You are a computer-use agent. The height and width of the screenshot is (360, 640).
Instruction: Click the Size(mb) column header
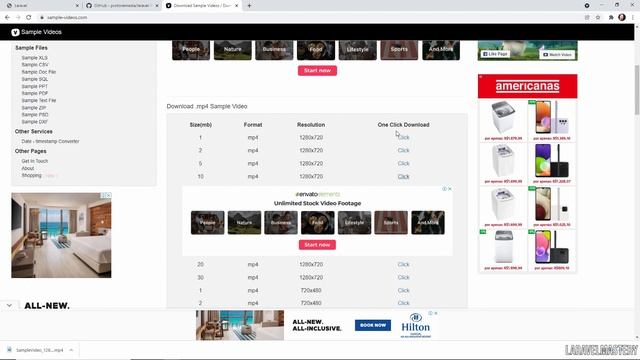[x=200, y=124]
